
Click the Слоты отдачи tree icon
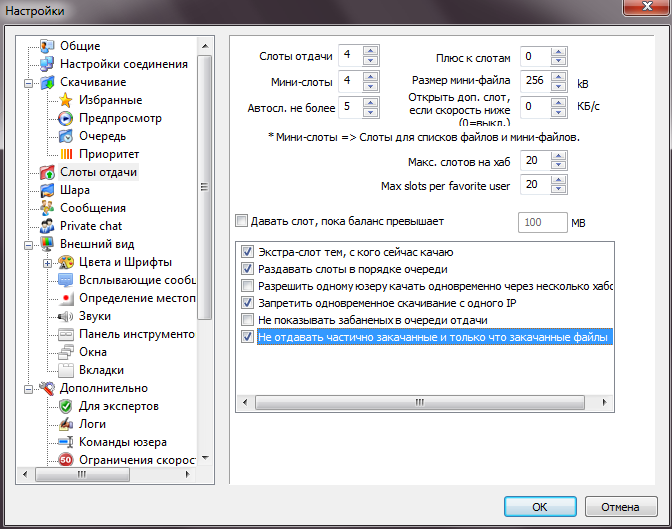[x=47, y=172]
